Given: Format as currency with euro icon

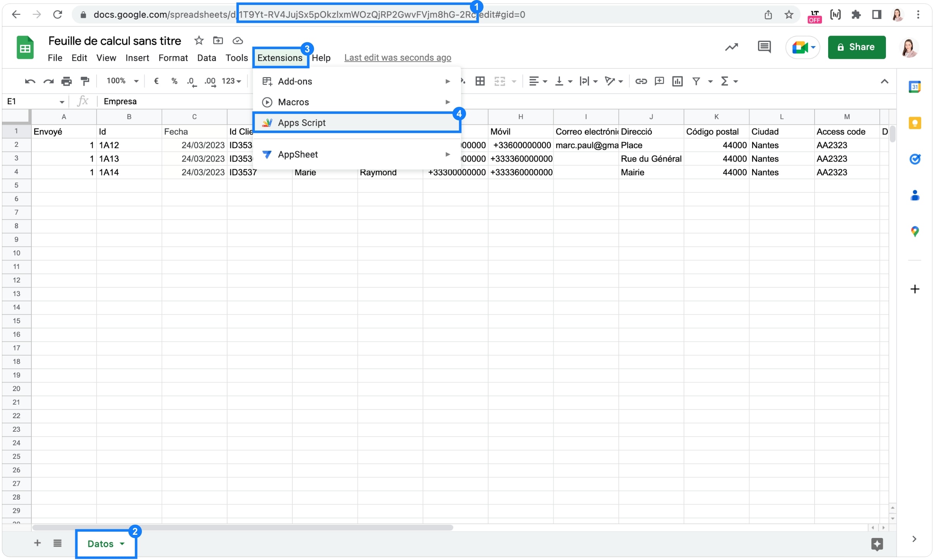Looking at the screenshot, I should 156,81.
